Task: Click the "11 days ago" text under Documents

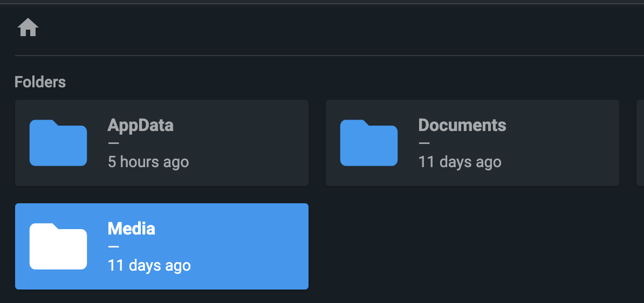Action: [x=460, y=162]
